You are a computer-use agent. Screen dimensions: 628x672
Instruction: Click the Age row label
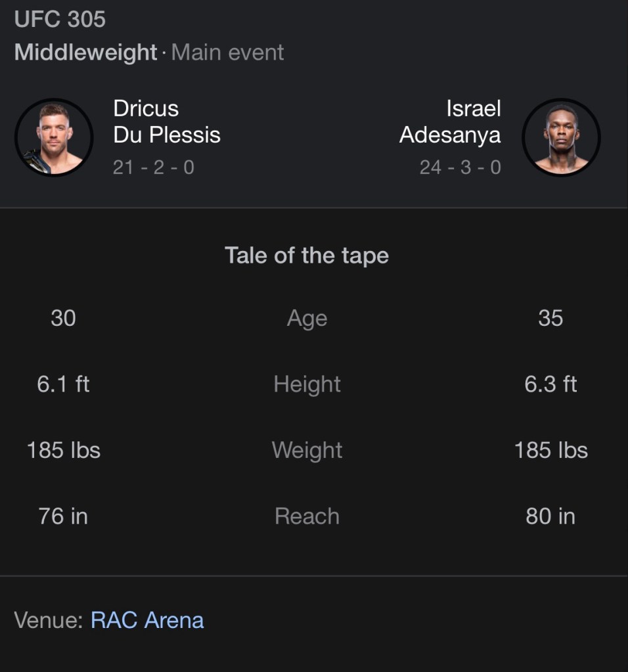(x=307, y=318)
